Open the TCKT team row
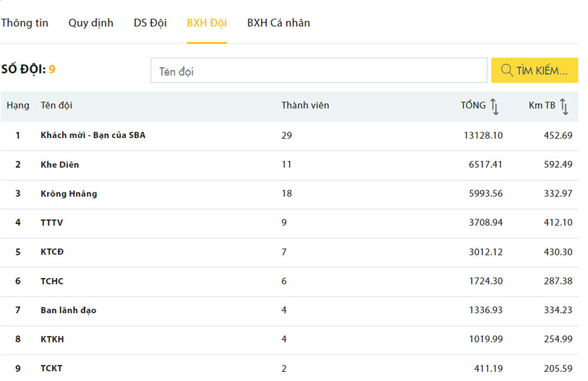 pyautogui.click(x=289, y=368)
